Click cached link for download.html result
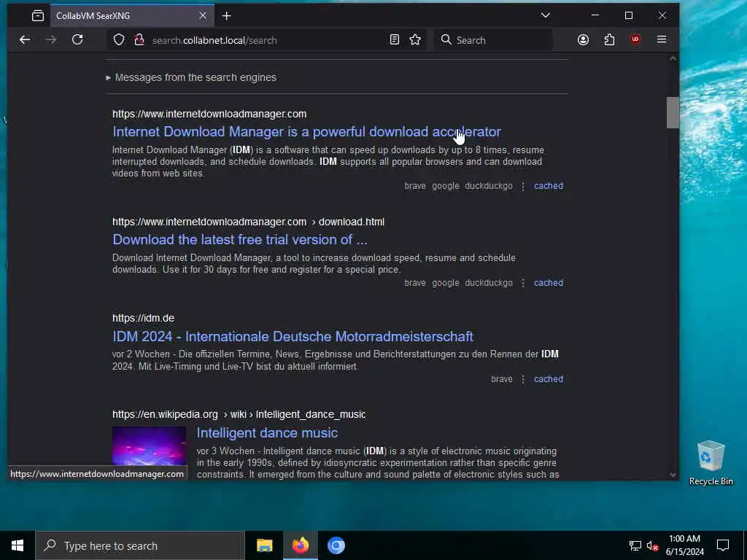747x560 pixels. point(549,283)
